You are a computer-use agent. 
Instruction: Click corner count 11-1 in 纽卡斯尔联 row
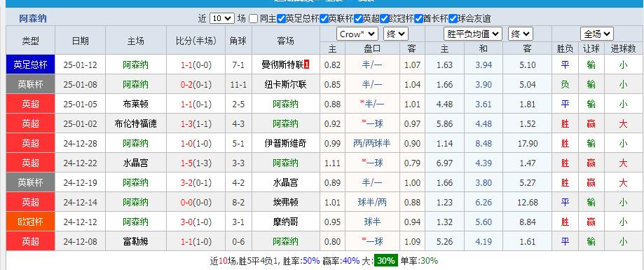click(238, 85)
